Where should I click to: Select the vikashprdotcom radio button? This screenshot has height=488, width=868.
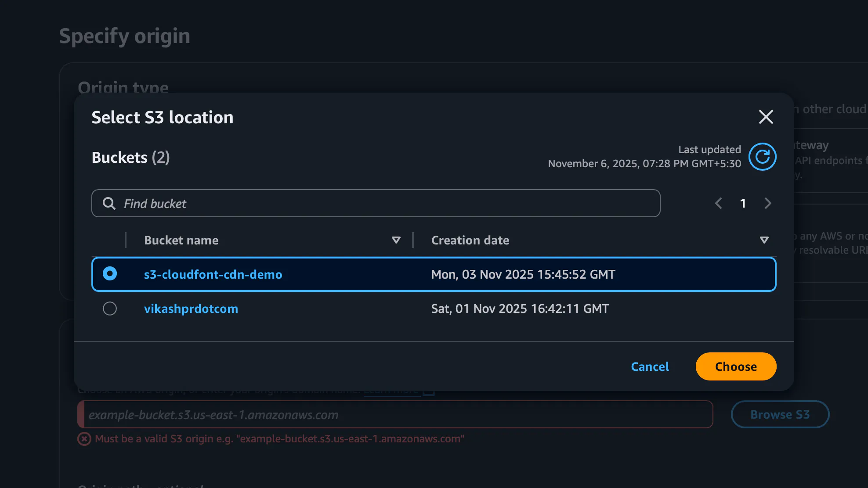110,309
